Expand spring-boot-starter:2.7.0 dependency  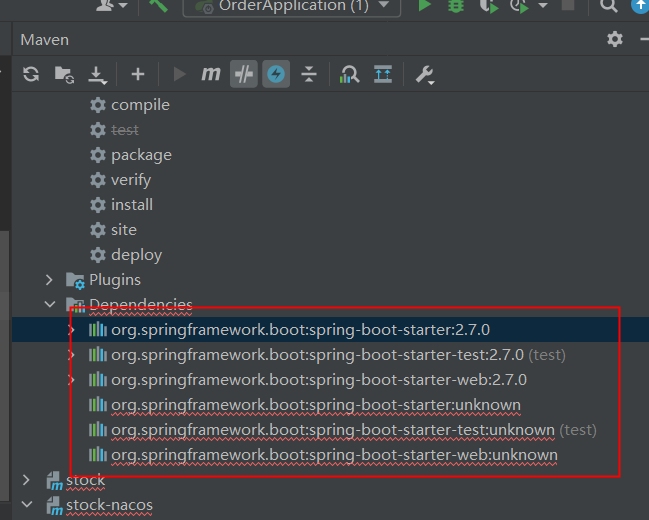coord(72,330)
